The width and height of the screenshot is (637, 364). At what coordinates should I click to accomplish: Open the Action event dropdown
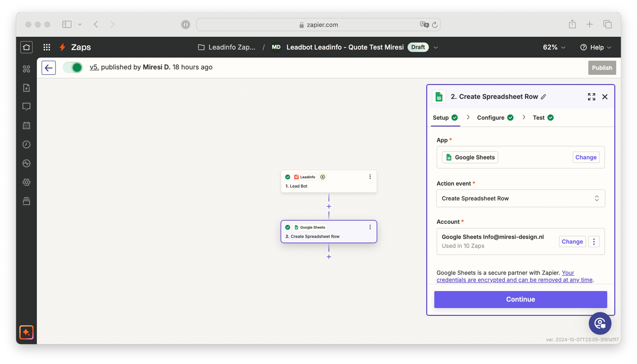[520, 198]
